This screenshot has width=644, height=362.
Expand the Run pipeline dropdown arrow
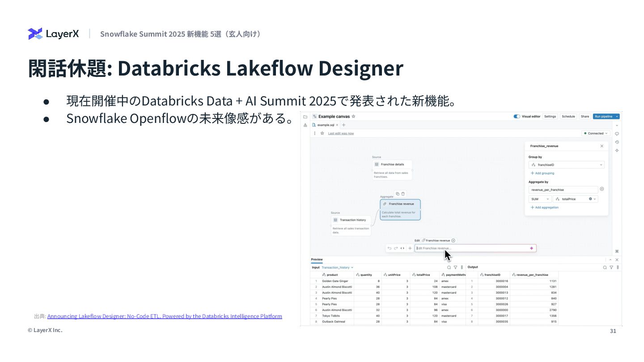[617, 116]
